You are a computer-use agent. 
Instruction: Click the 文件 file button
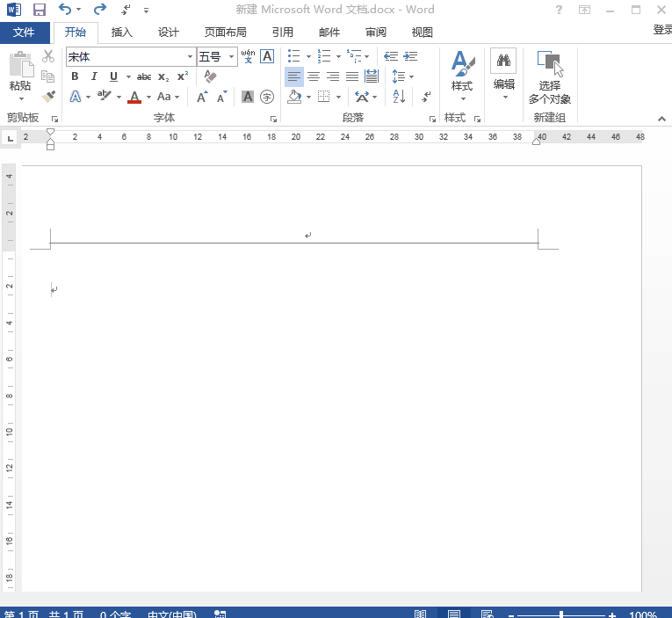25,33
